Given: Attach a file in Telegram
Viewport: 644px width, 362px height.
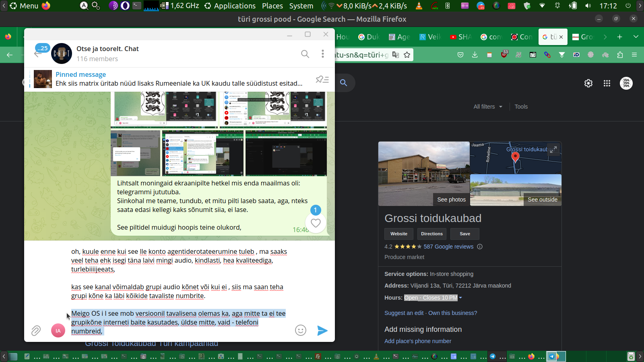Looking at the screenshot, I should (36, 331).
